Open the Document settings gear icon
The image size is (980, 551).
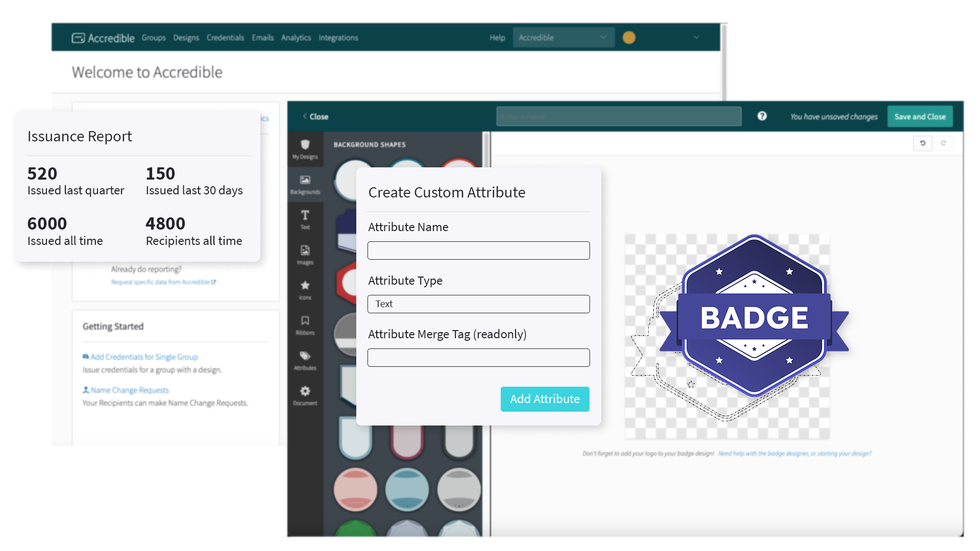coord(305,395)
